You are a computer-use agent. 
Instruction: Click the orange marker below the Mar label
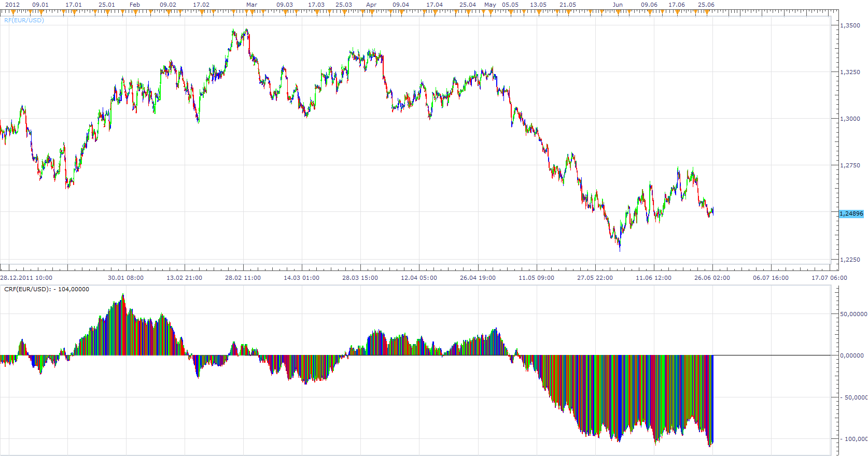tap(251, 12)
